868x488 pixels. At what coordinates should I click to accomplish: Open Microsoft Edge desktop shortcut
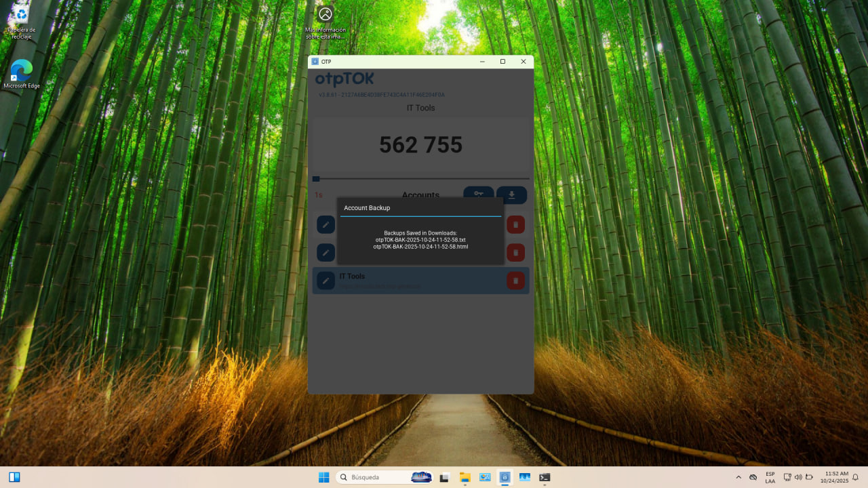21,75
